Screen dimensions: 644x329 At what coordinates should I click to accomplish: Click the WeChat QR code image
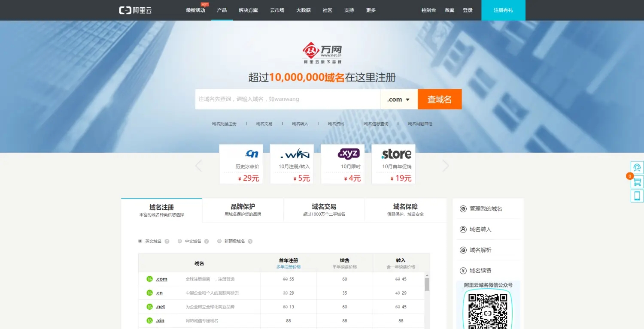click(x=487, y=310)
